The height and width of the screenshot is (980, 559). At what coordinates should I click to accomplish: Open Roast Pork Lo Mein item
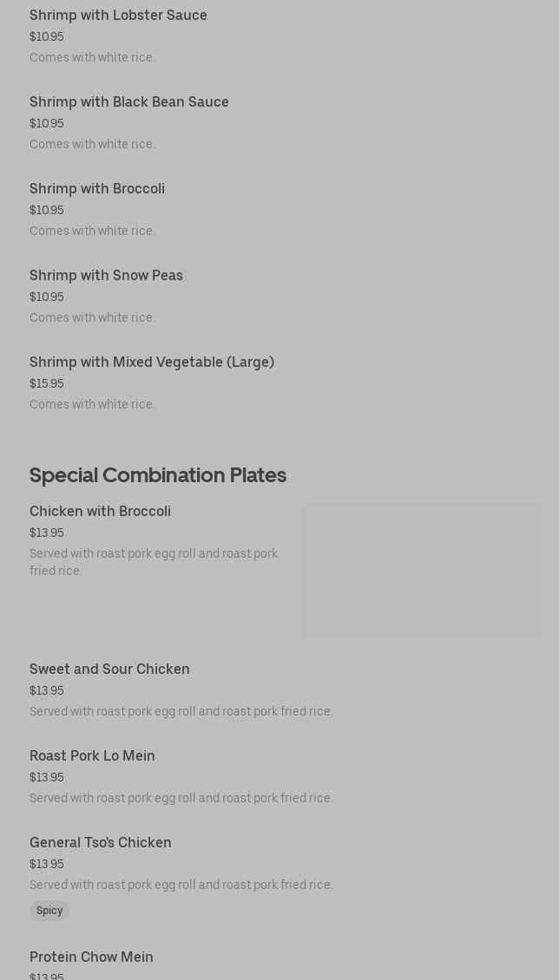[x=92, y=756]
